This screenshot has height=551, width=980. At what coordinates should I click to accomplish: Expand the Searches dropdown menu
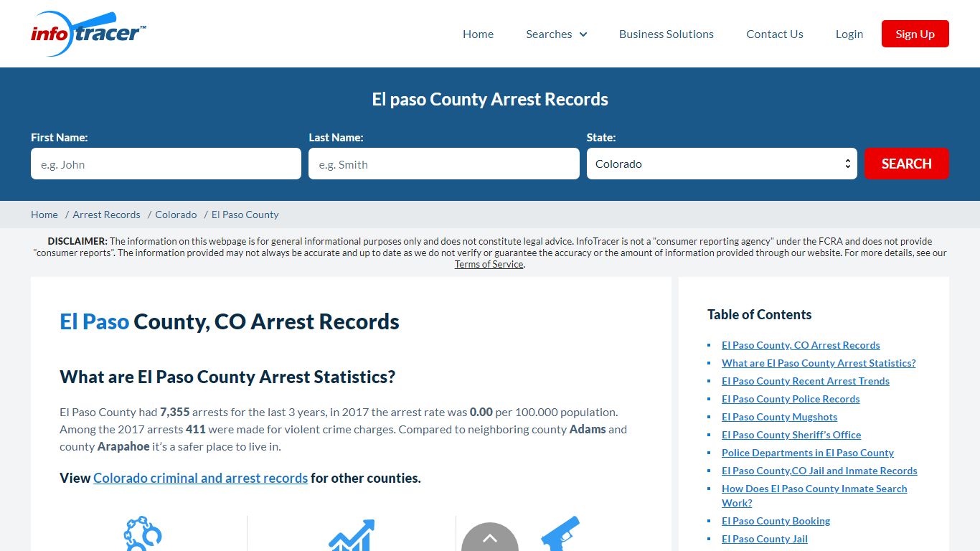(556, 34)
